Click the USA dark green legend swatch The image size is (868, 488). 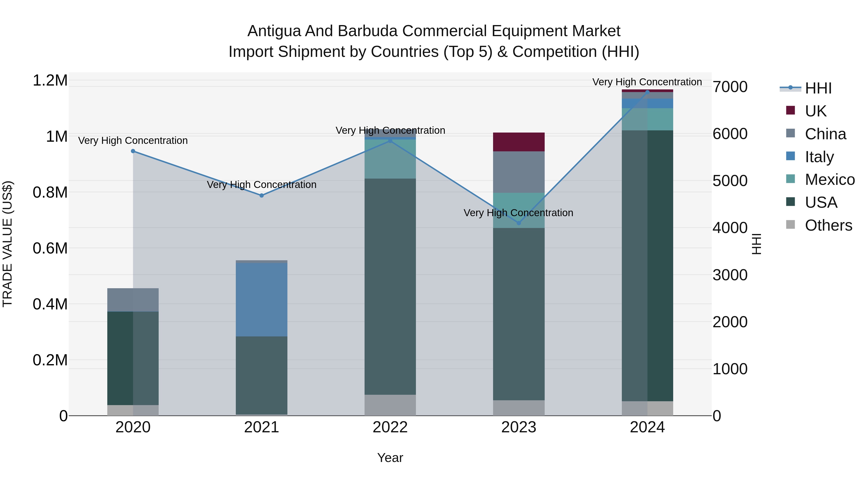pos(790,202)
